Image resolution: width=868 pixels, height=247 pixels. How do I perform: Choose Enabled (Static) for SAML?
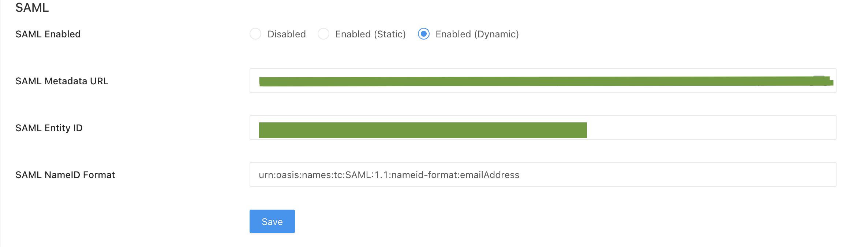point(323,34)
